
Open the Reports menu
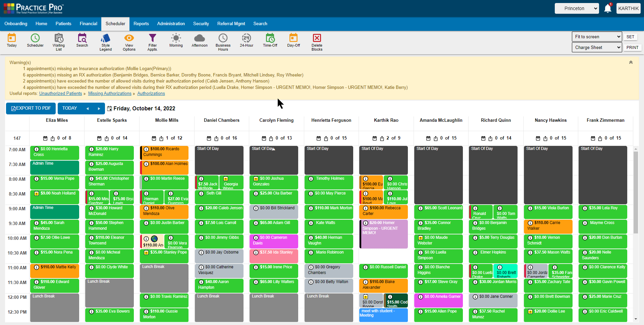[141, 23]
